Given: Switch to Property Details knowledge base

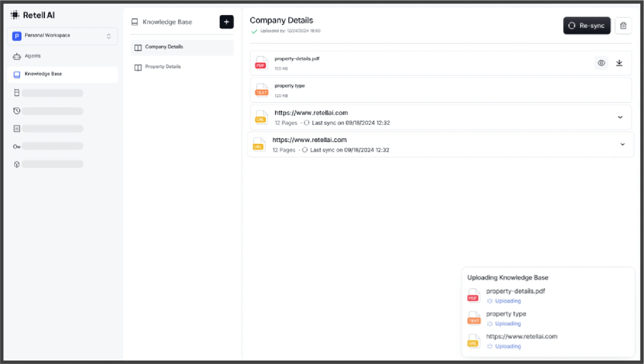Looking at the screenshot, I should 162,66.
